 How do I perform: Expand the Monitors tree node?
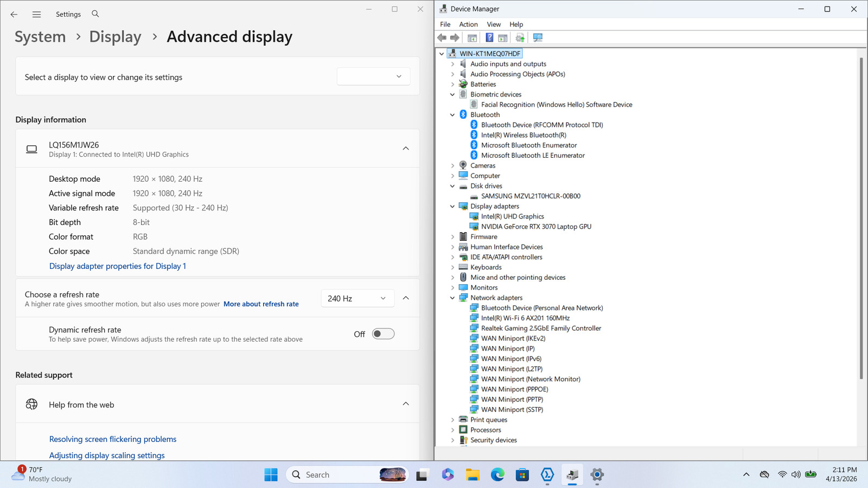[452, 288]
